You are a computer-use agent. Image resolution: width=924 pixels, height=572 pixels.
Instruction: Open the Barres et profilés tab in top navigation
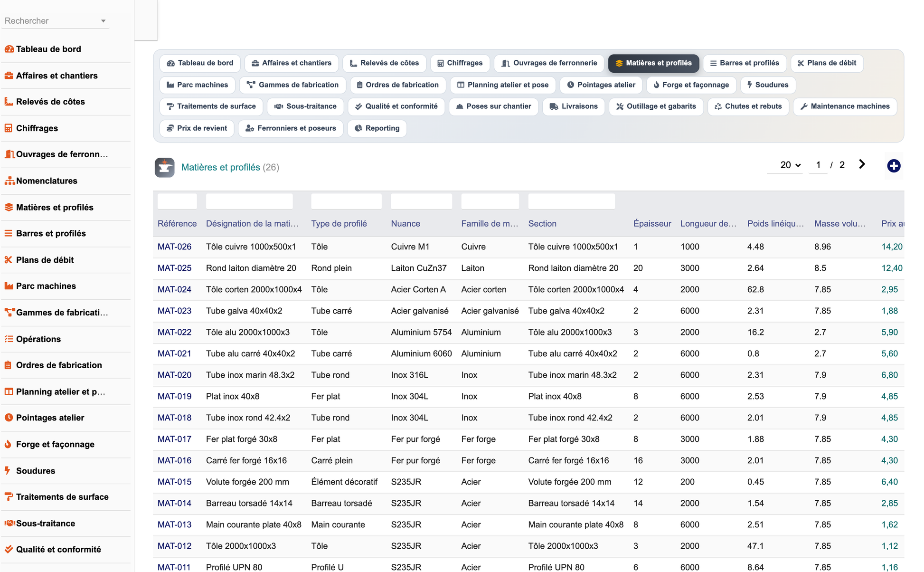(x=745, y=63)
